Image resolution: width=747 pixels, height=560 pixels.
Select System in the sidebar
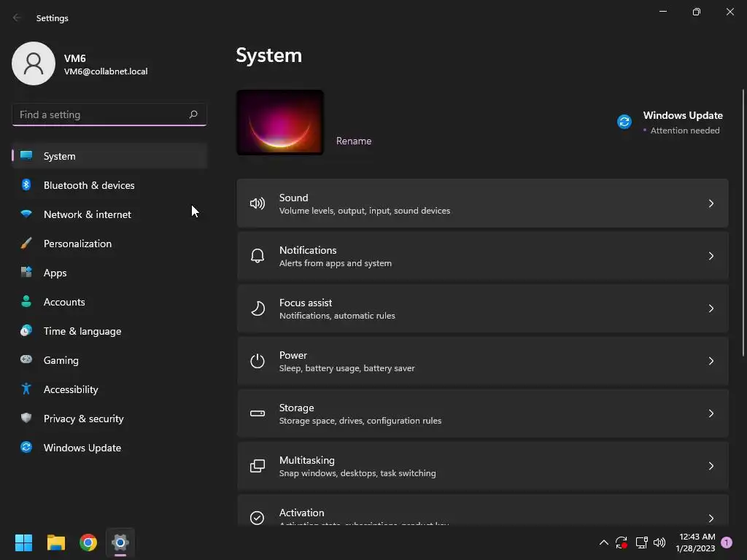click(109, 156)
